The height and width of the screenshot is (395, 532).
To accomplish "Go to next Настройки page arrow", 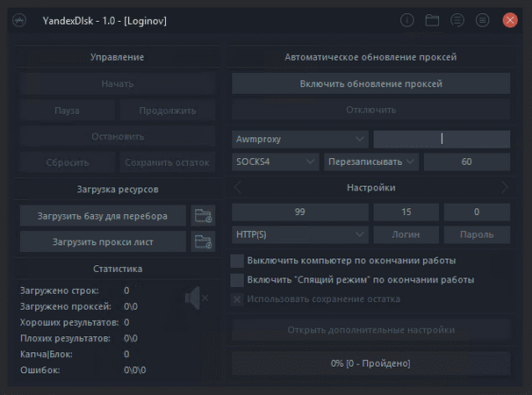I will (505, 187).
